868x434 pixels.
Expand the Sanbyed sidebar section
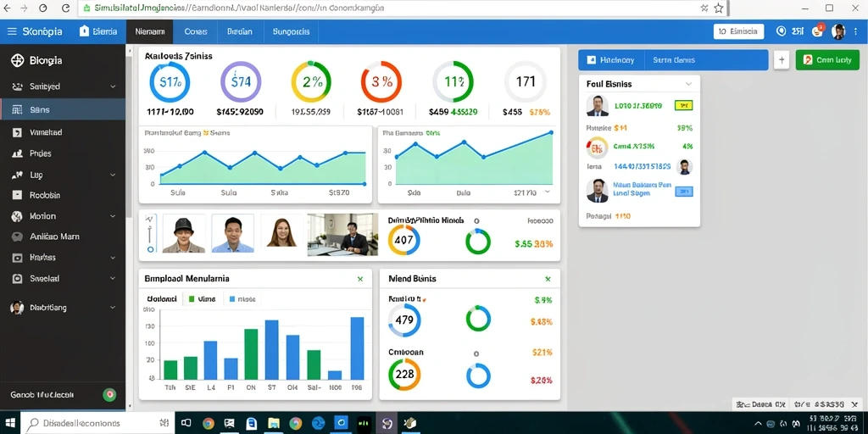[113, 87]
